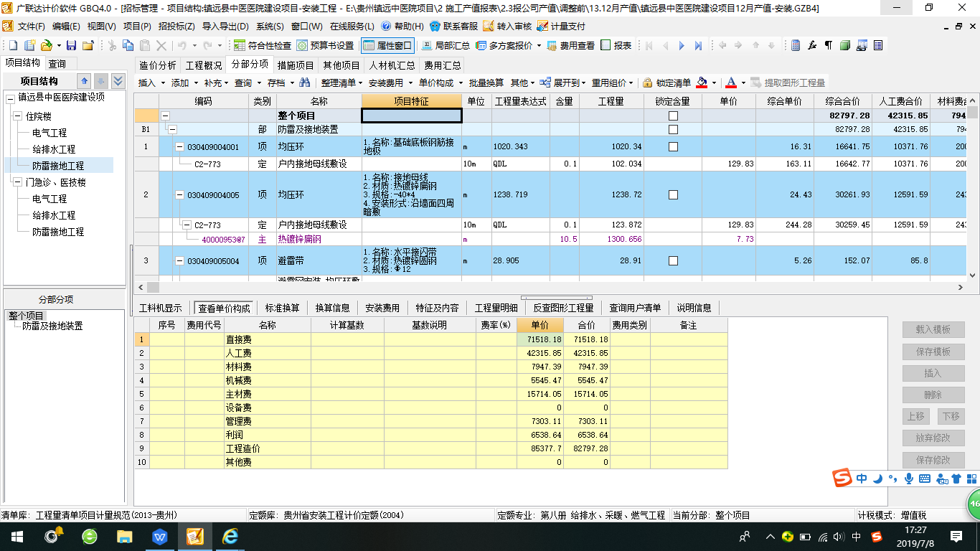
Task: Switch to 工料机显示 tab
Action: [x=161, y=308]
